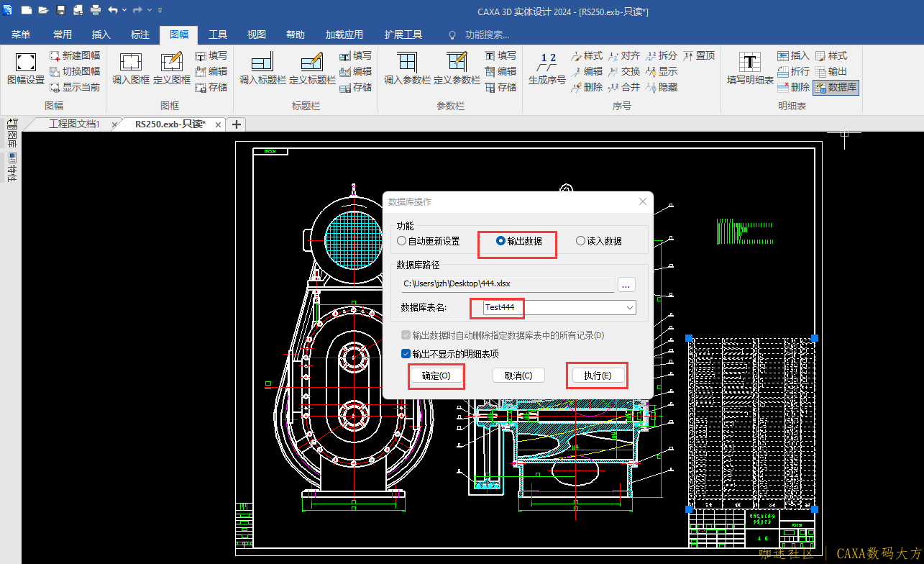924x564 pixels.
Task: Click the browse ... button for database path
Action: point(626,284)
